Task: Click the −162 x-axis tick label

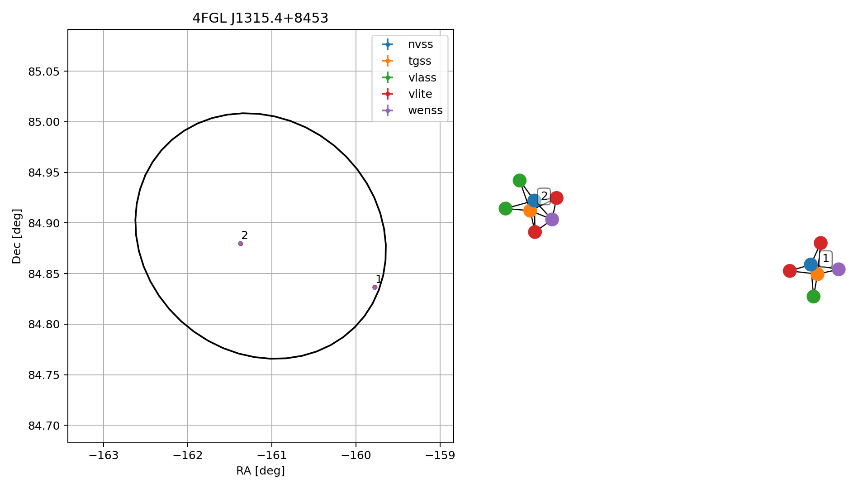Action: tap(188, 455)
